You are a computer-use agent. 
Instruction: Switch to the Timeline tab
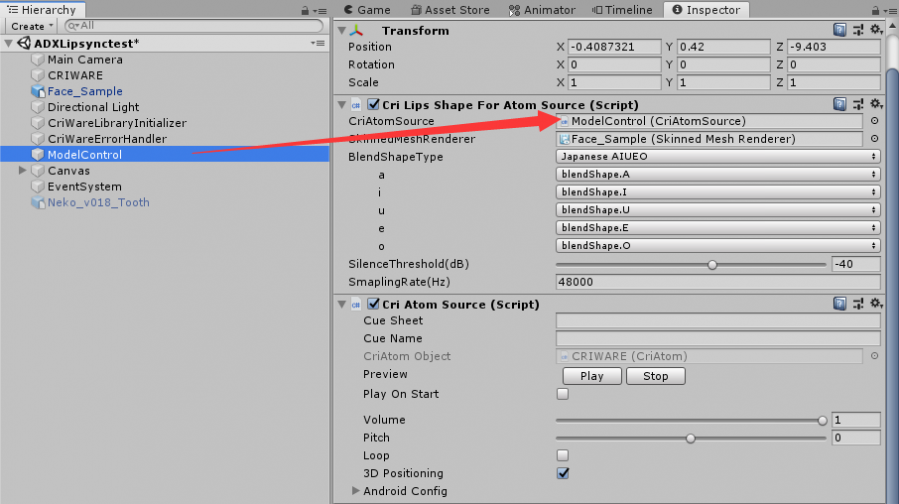point(622,10)
